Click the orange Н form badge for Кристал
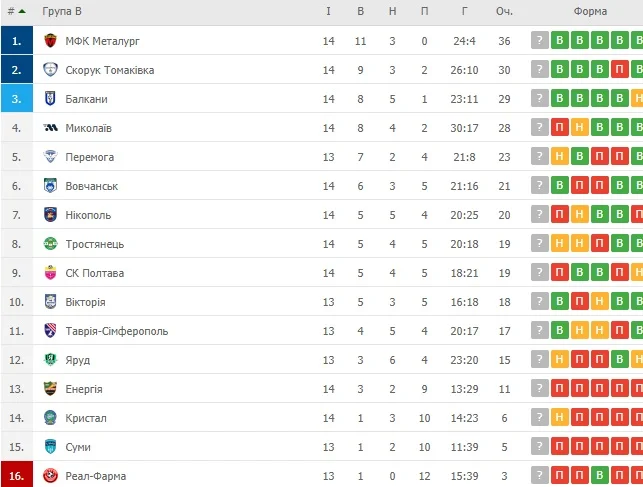Screen dimensions: 643x487 pos(560,418)
